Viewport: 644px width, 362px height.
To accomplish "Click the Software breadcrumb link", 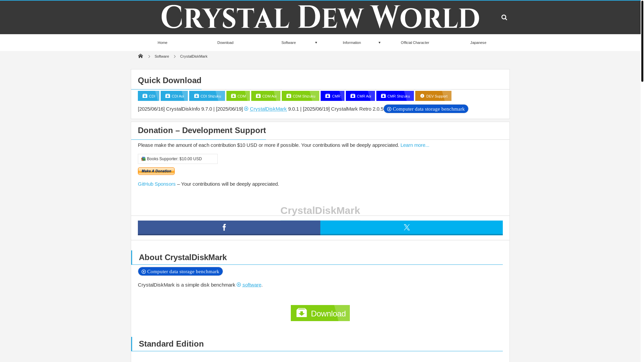I will pyautogui.click(x=162, y=56).
